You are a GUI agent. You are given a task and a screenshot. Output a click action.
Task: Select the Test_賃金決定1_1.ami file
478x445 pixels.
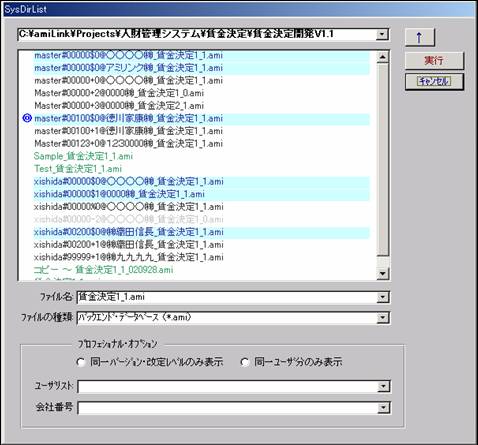click(78, 169)
